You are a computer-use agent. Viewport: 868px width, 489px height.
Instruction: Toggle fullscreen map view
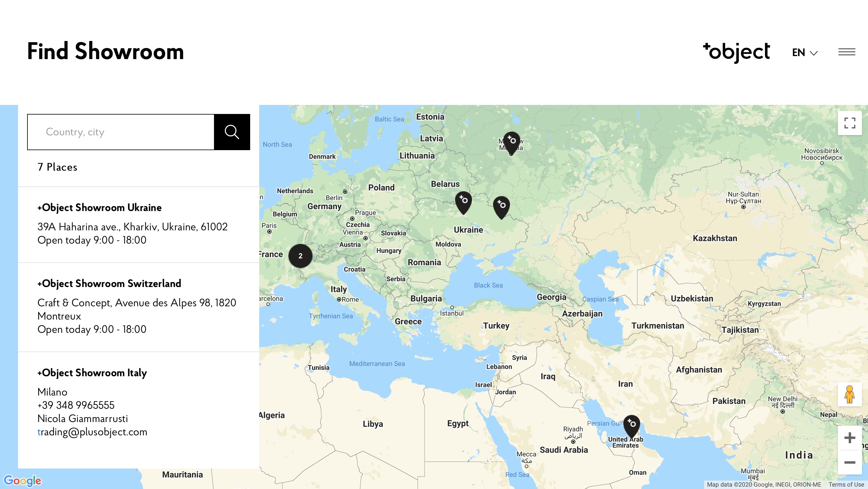850,123
